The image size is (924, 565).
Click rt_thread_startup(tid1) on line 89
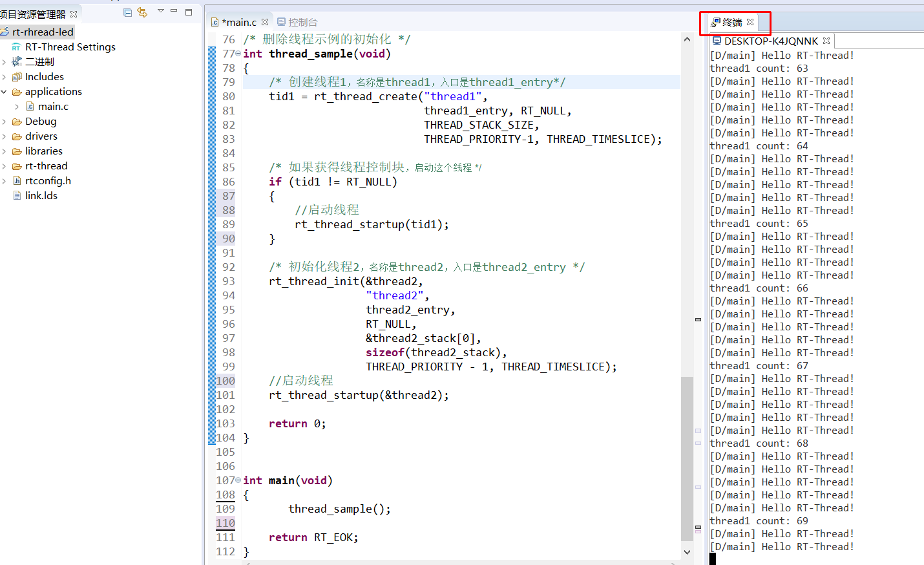click(x=372, y=224)
